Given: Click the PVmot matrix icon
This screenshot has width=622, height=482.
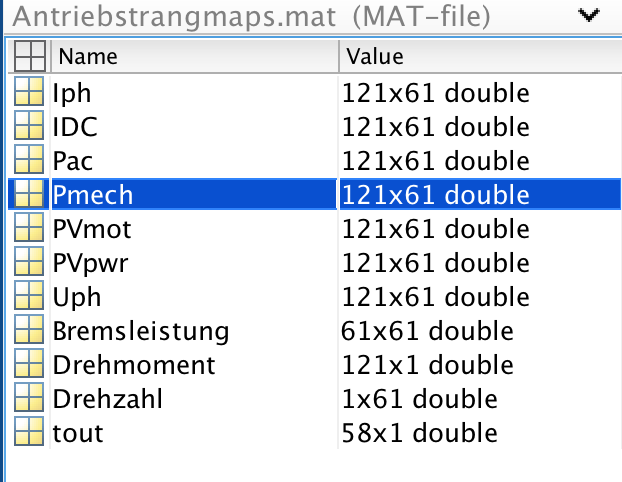Looking at the screenshot, I should click(x=29, y=230).
